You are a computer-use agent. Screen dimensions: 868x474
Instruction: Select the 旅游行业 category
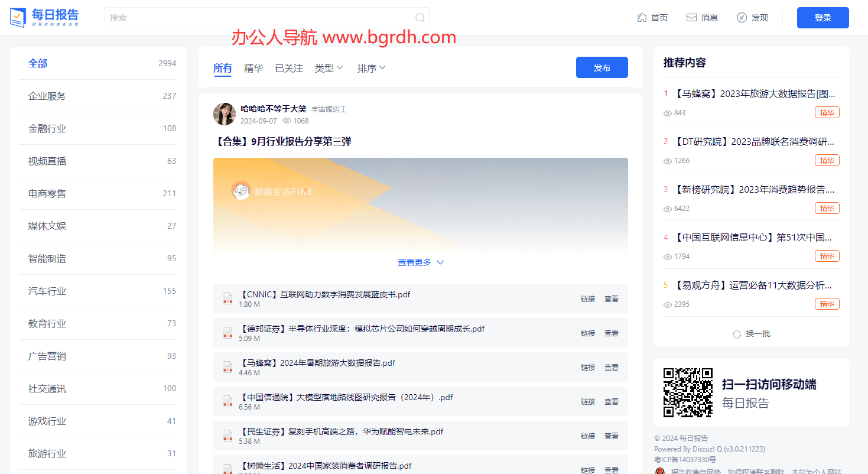[47, 453]
